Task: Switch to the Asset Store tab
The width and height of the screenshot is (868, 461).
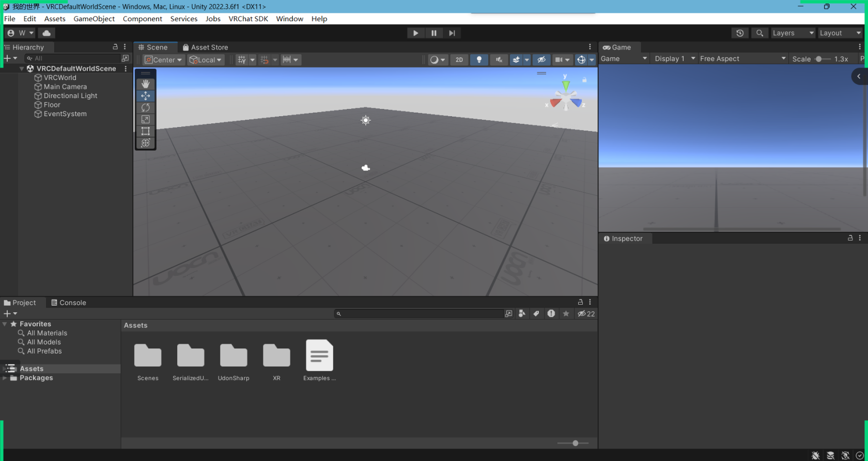Action: point(205,47)
